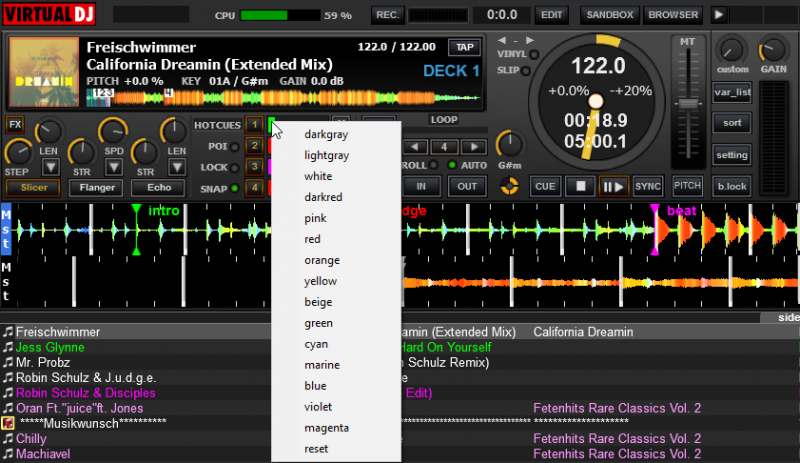Trigger hotcue 2
Screen dimensions: 800x463
pyautogui.click(x=255, y=145)
